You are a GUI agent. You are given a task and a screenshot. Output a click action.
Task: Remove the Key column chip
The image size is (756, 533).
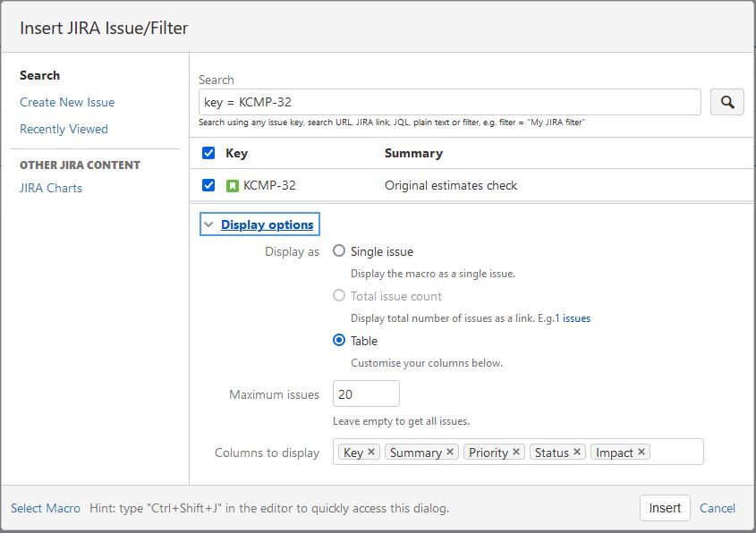tap(370, 452)
